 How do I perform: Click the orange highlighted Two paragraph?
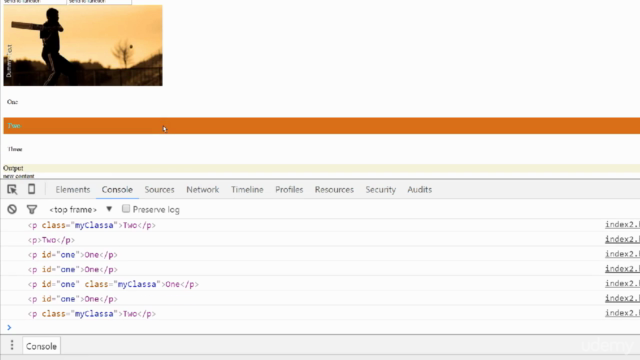pyautogui.click(x=322, y=126)
